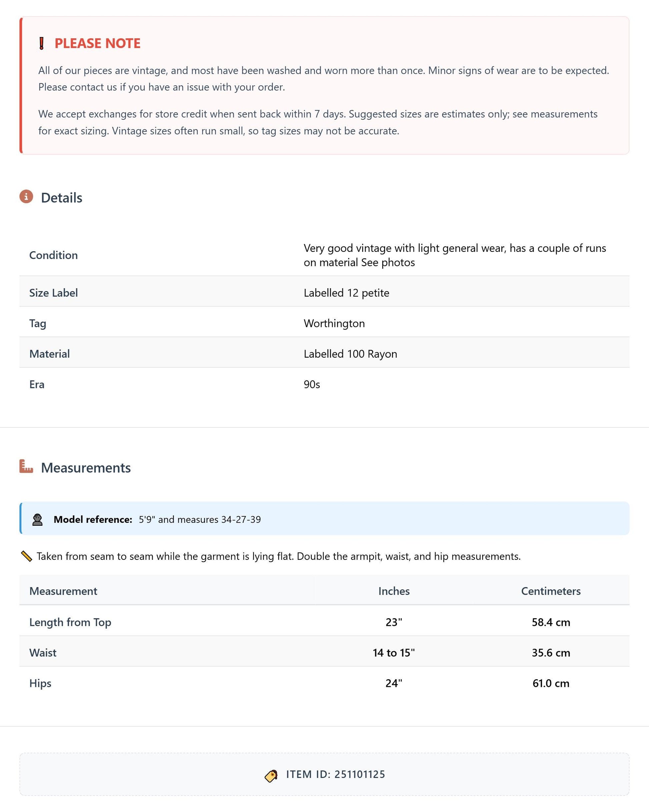This screenshot has width=649, height=812.
Task: Click the yellow ruler icon beside the seam note
Action: point(26,556)
